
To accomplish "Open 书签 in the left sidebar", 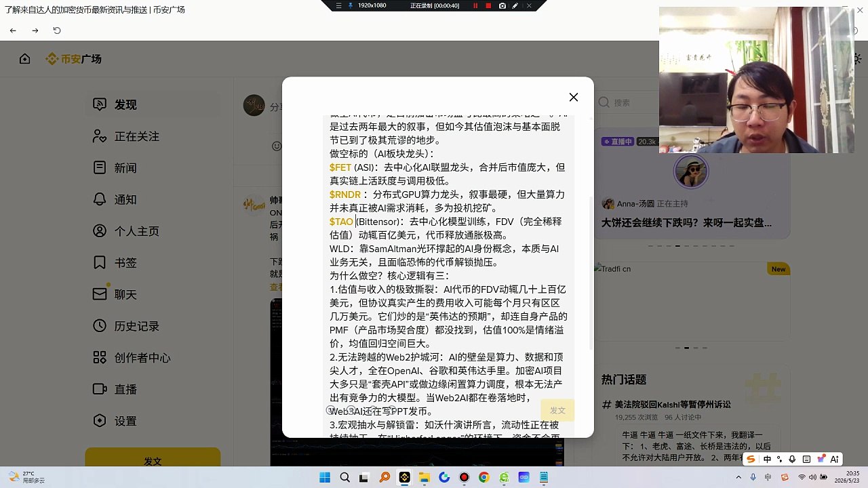I will coord(153,262).
